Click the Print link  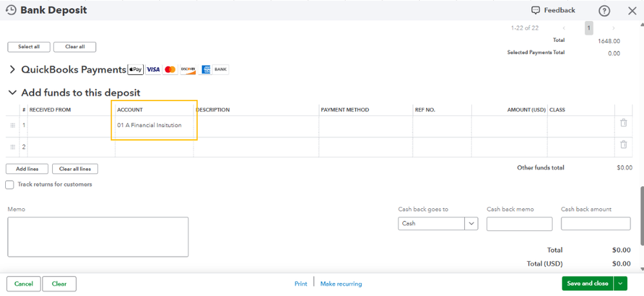click(300, 284)
